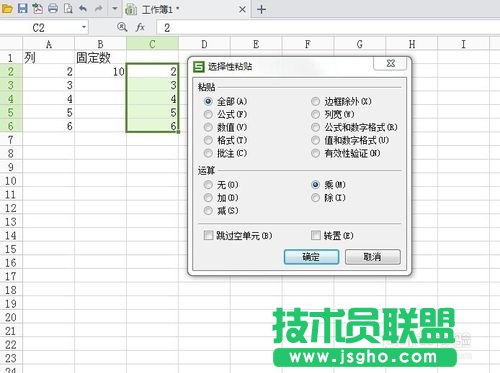500x373 pixels.
Task: Select the 列宽(W) paste option
Action: point(333,114)
